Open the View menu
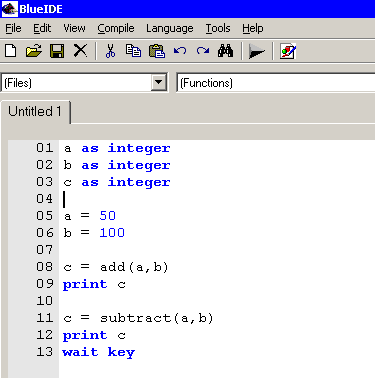Viewport: 375px width, 378px height. coord(74,28)
